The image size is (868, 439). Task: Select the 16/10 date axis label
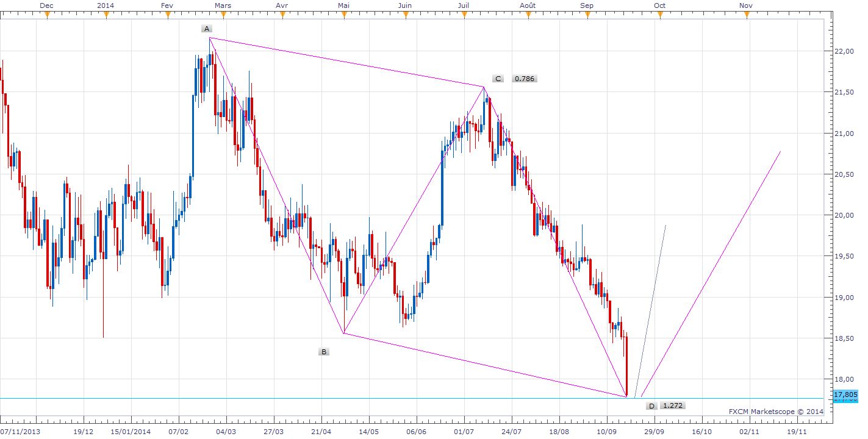(x=702, y=432)
